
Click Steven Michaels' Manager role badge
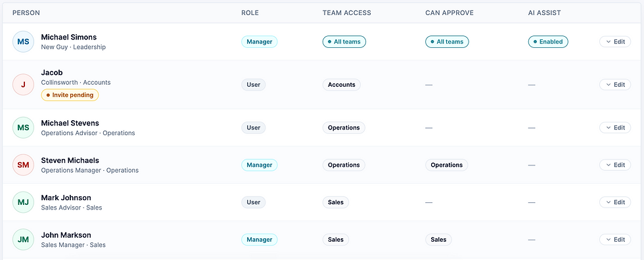click(x=259, y=165)
